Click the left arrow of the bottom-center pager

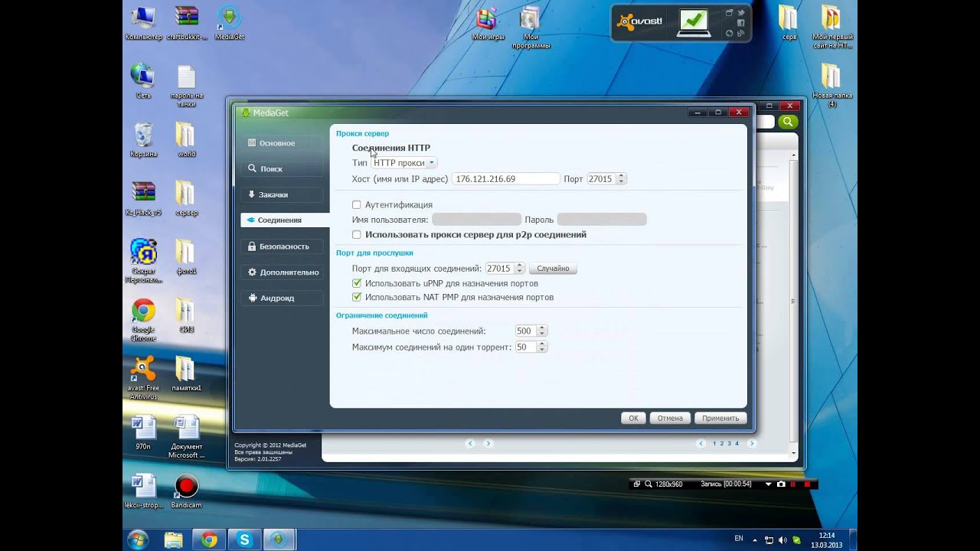pyautogui.click(x=470, y=443)
